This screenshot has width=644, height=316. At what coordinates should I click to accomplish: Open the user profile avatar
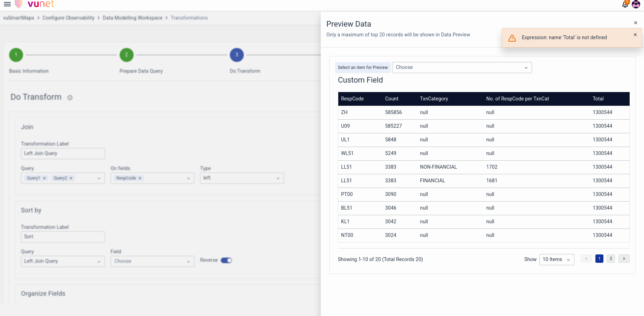636,5
